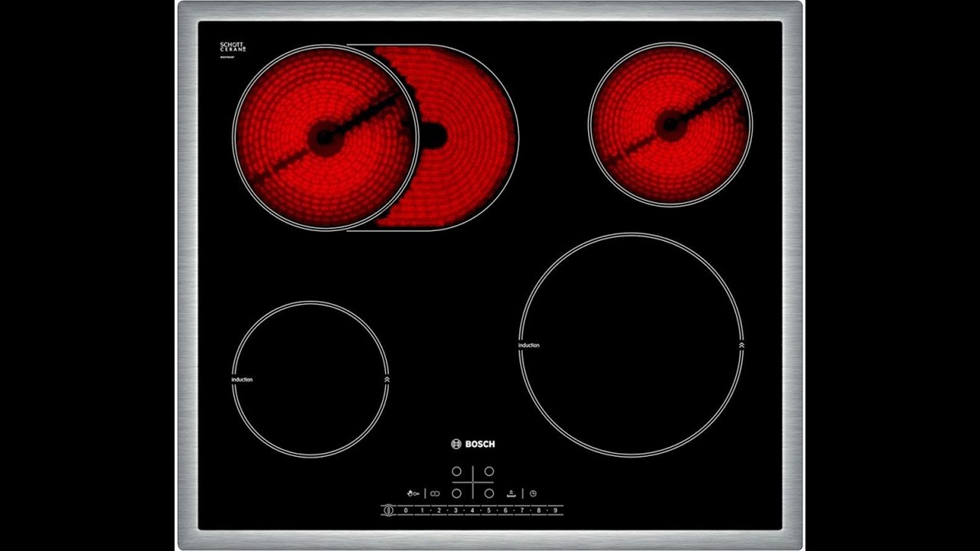The height and width of the screenshot is (551, 980).
Task: Select the front-left zone selector circle
Action: (456, 494)
